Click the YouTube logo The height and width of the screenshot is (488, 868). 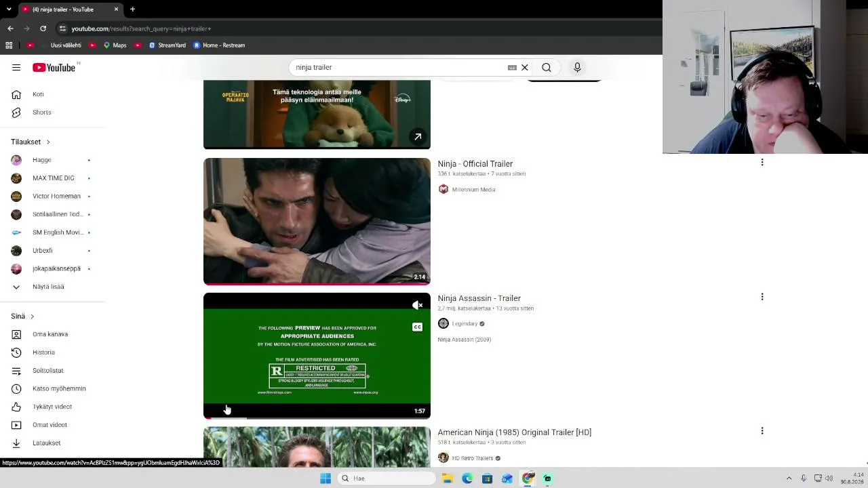(54, 67)
